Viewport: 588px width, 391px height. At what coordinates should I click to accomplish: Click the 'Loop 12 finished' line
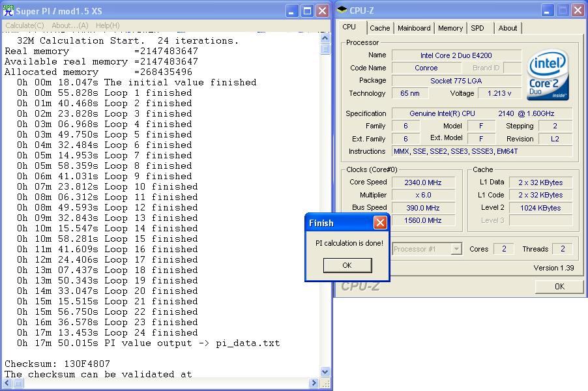point(108,208)
